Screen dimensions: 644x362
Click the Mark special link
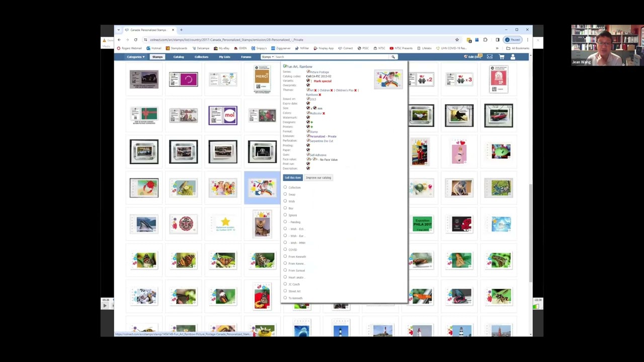323,81
